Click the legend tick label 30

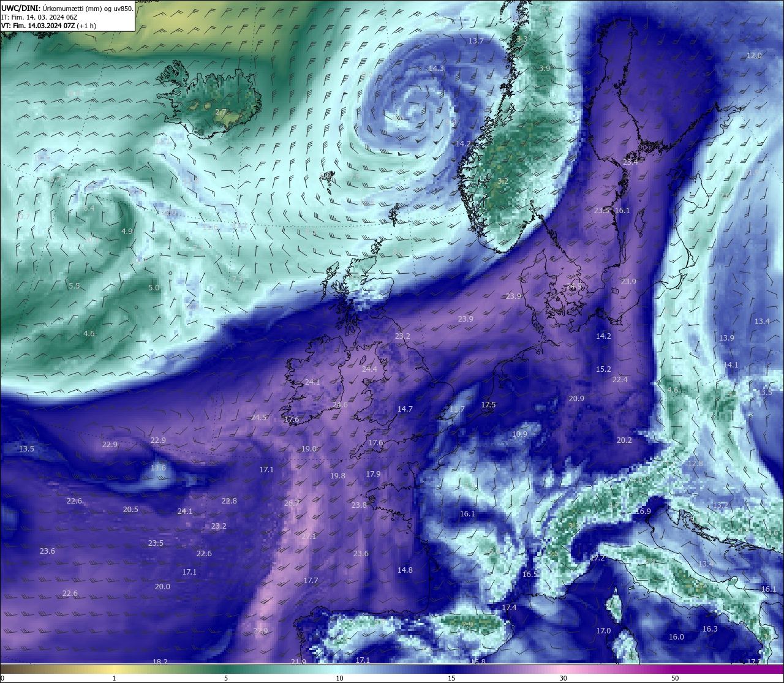(563, 678)
